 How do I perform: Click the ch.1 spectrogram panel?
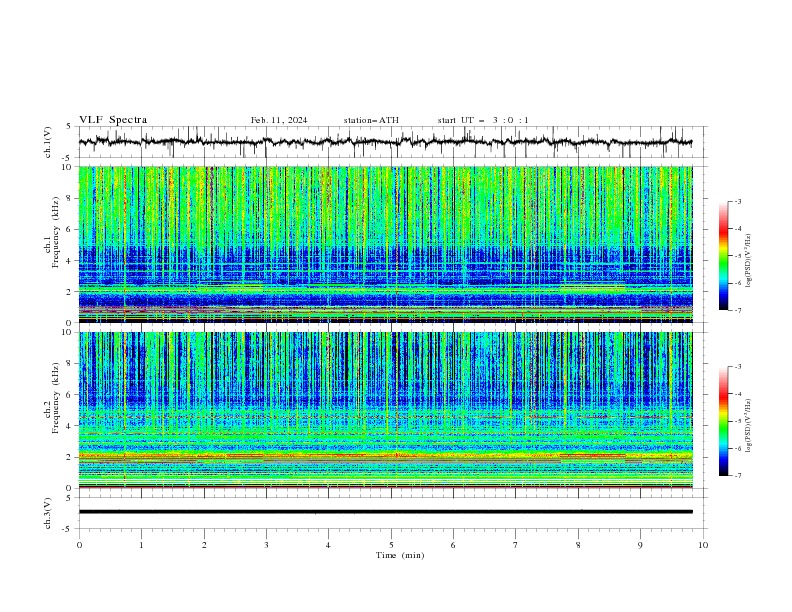(x=385, y=244)
